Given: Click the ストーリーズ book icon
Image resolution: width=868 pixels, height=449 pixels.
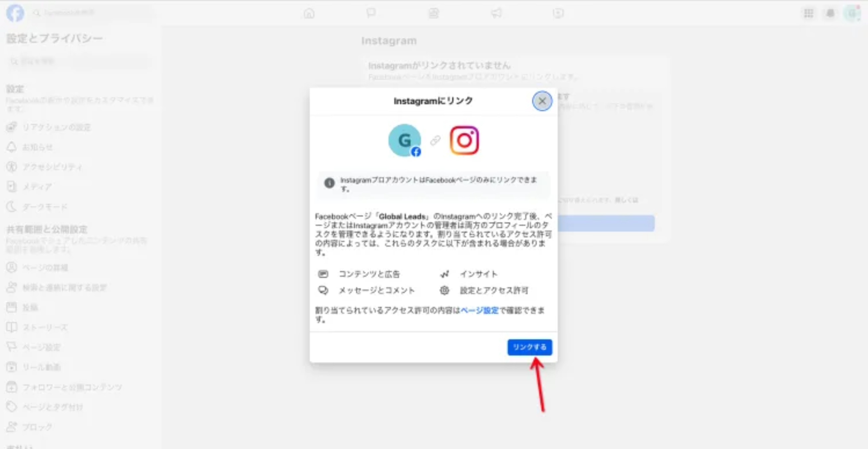Looking at the screenshot, I should (x=11, y=327).
